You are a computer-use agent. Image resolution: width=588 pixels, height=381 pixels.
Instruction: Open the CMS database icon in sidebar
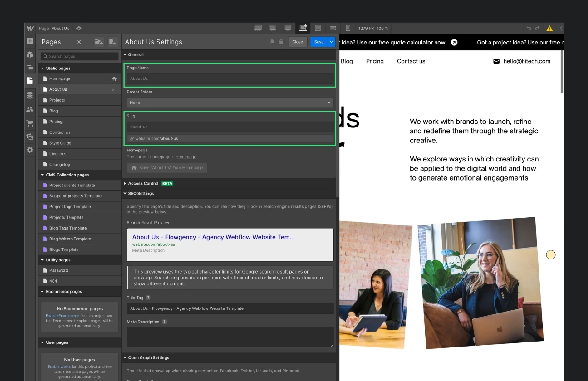click(x=30, y=95)
